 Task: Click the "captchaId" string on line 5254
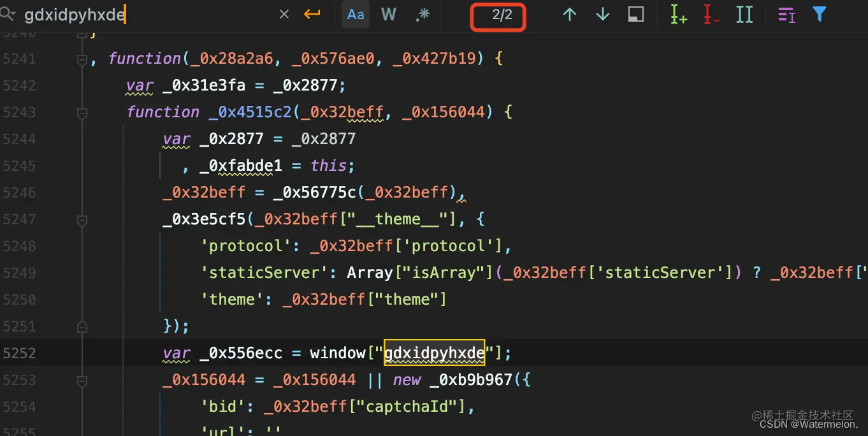click(x=412, y=407)
